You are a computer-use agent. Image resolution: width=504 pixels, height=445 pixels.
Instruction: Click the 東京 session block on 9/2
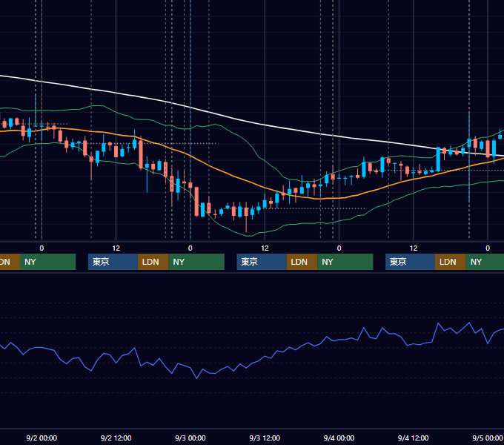(113, 262)
